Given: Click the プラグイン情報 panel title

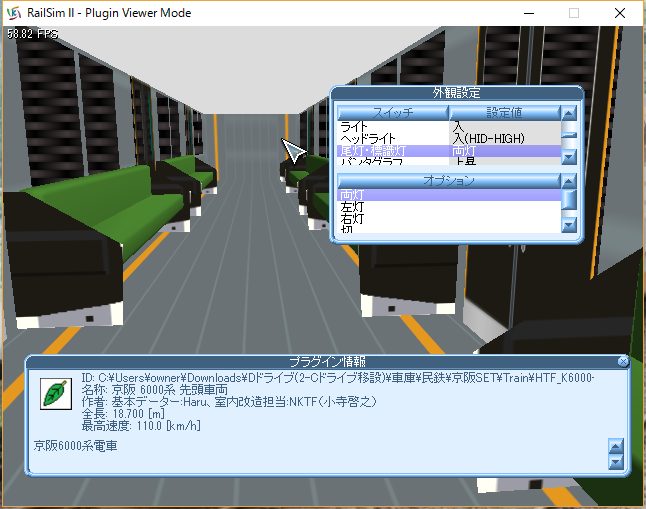Looking at the screenshot, I should (x=328, y=361).
